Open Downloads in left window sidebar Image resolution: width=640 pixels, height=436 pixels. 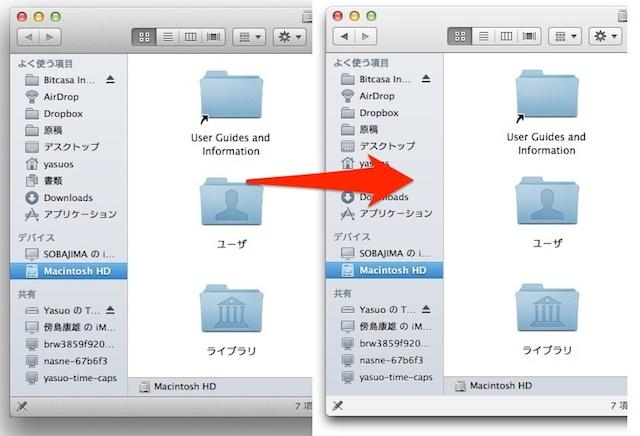(x=69, y=198)
